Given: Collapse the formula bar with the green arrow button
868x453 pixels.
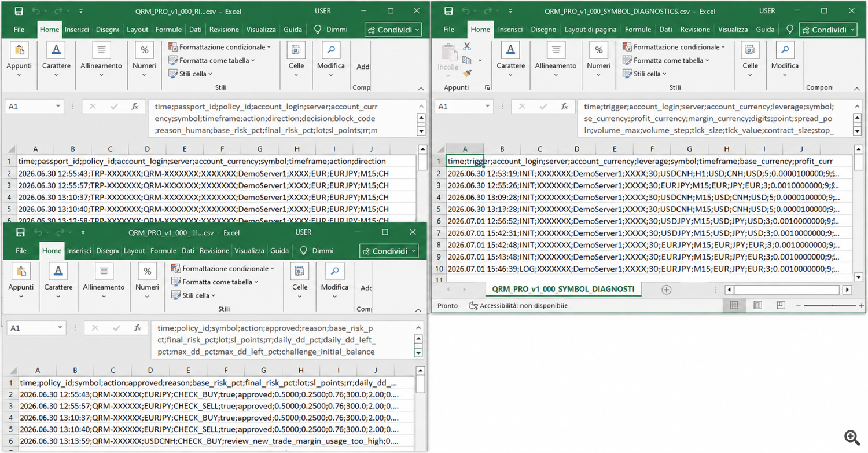Looking at the screenshot, I should click(x=418, y=353).
